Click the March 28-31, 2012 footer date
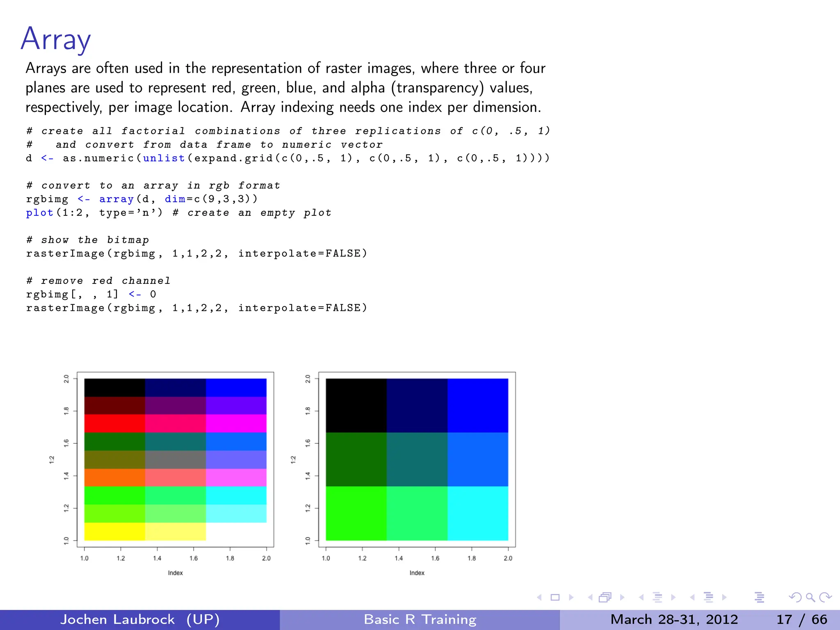 674,619
